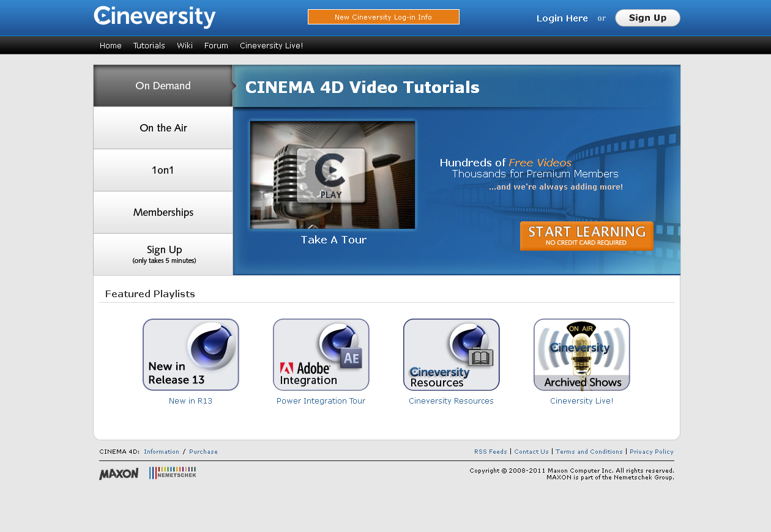Image resolution: width=771 pixels, height=532 pixels.
Task: Click the Featured Playlists heading
Action: [150, 294]
